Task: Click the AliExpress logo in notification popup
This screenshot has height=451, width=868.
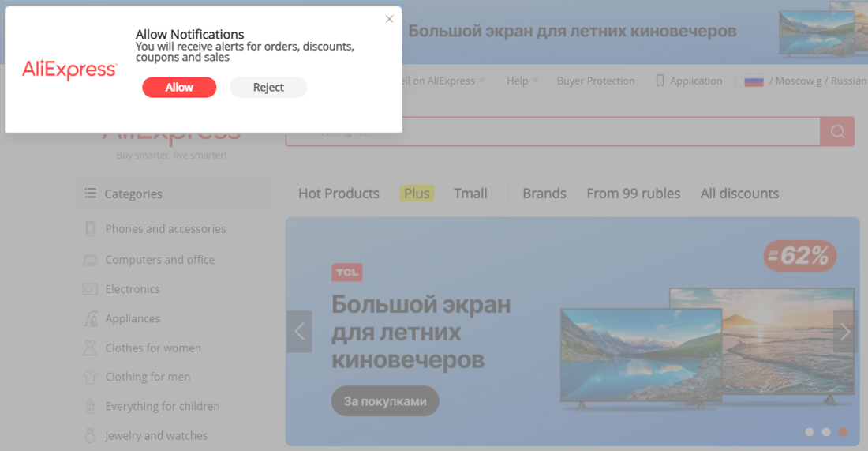Action: pos(69,70)
